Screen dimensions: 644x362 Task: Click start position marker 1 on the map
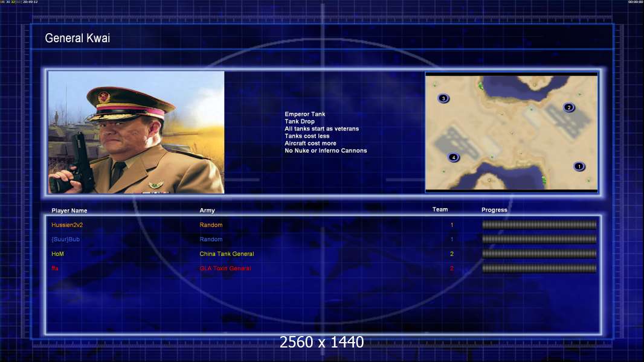click(x=579, y=167)
